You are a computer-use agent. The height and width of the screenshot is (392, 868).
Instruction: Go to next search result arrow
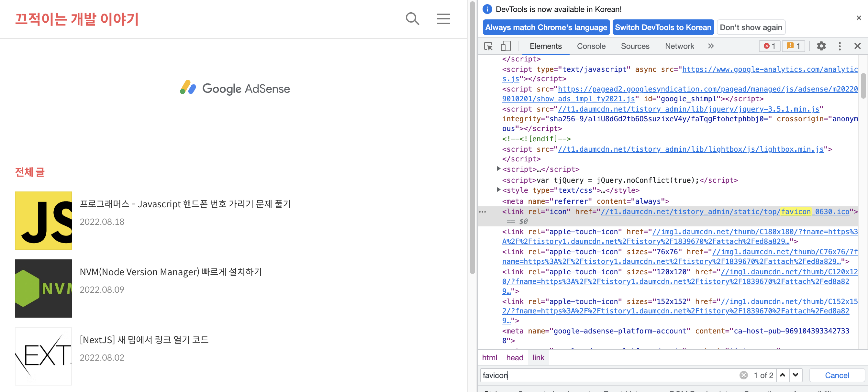point(796,375)
